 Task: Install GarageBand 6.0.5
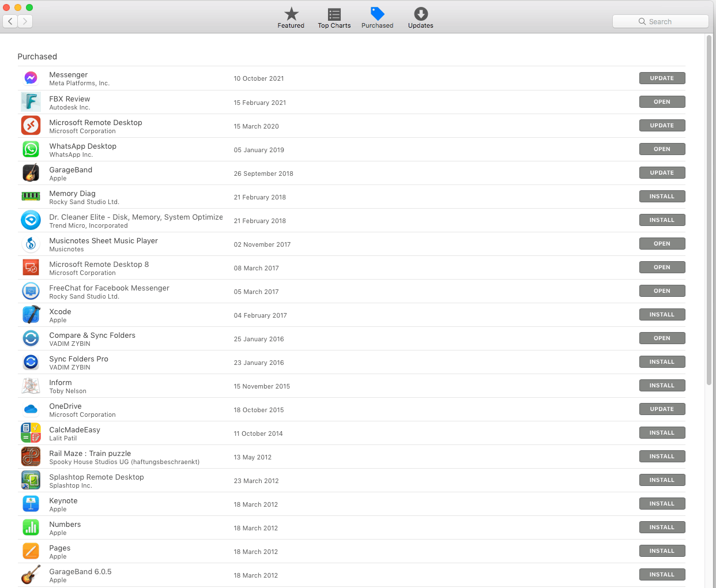click(x=662, y=574)
